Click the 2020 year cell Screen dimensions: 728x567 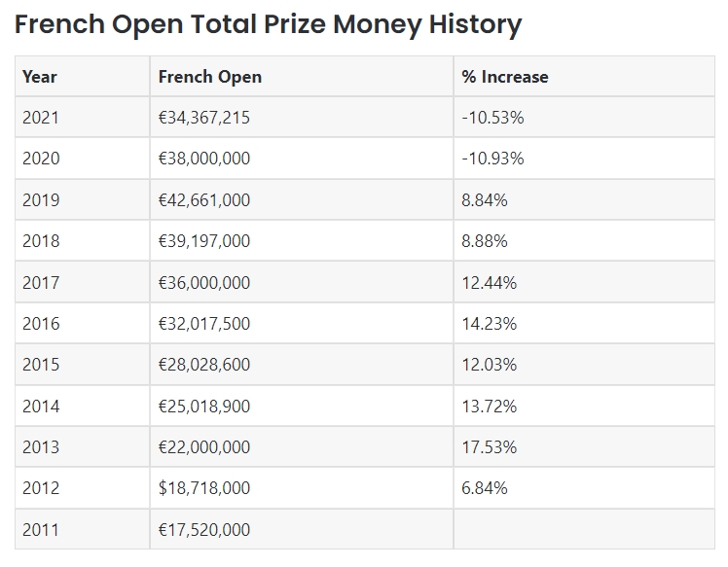coord(41,159)
